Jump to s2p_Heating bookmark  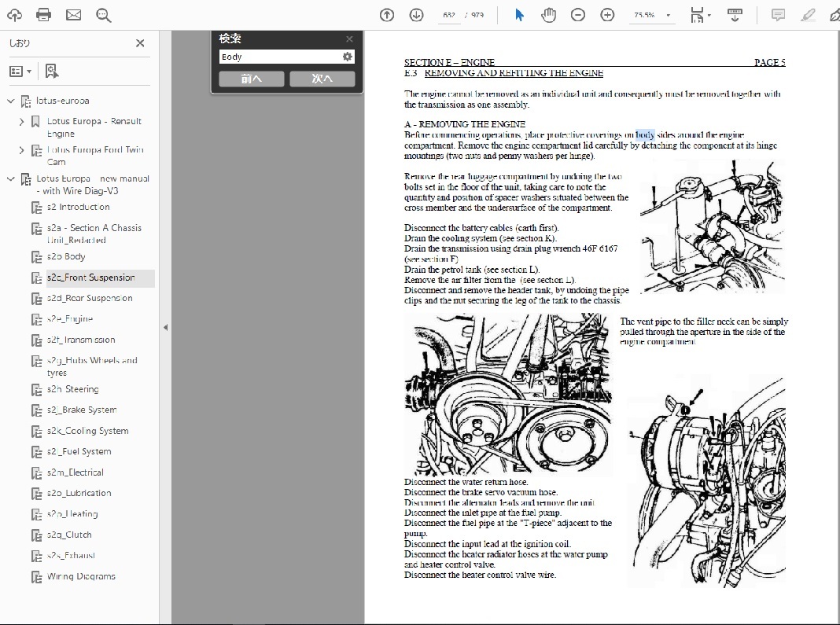point(72,514)
